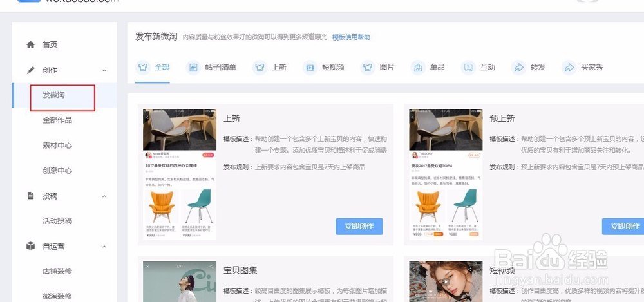Switch to the 全部 tab
This screenshot has height=302, width=644.
click(153, 68)
